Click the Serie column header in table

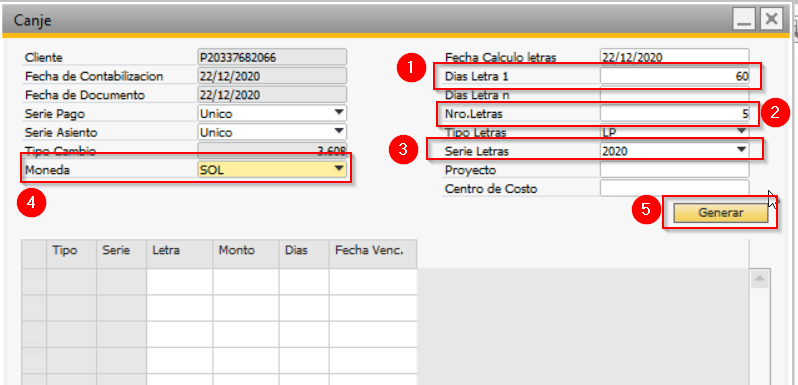click(x=122, y=254)
